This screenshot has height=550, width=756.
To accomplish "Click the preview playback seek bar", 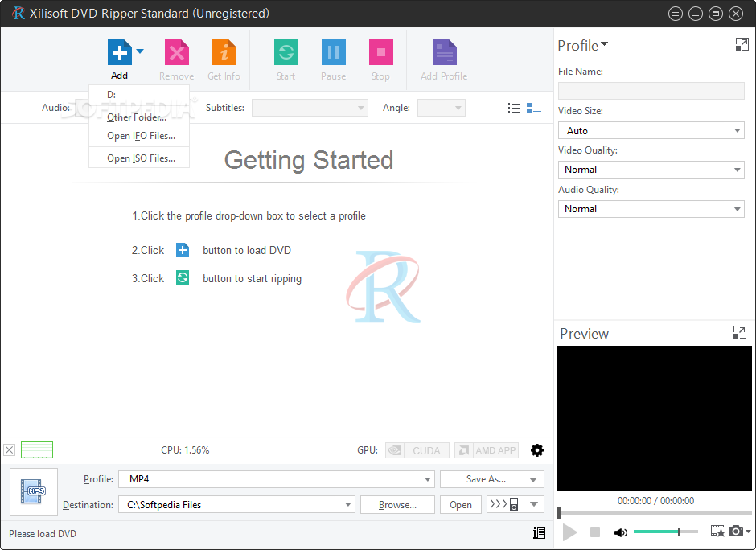I will click(x=655, y=513).
